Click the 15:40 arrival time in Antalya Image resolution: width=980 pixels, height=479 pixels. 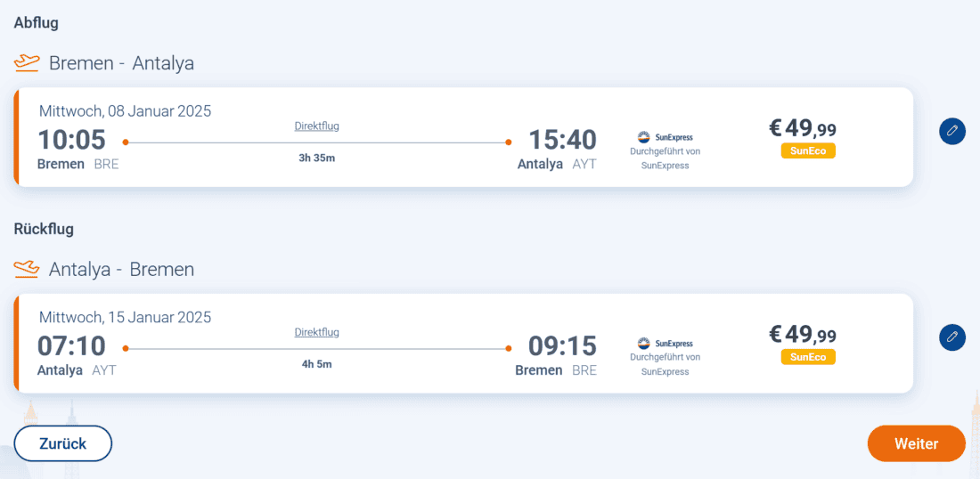[x=562, y=140]
